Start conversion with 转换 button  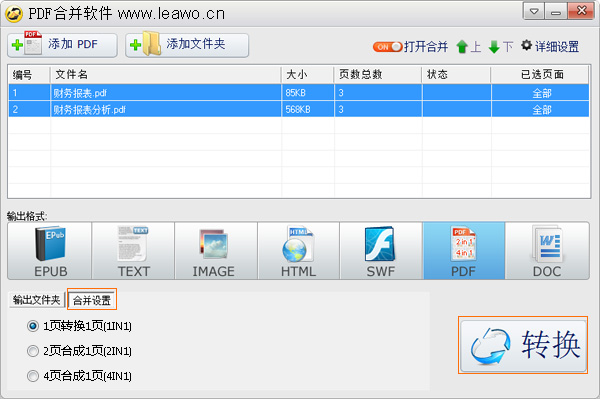(x=523, y=345)
